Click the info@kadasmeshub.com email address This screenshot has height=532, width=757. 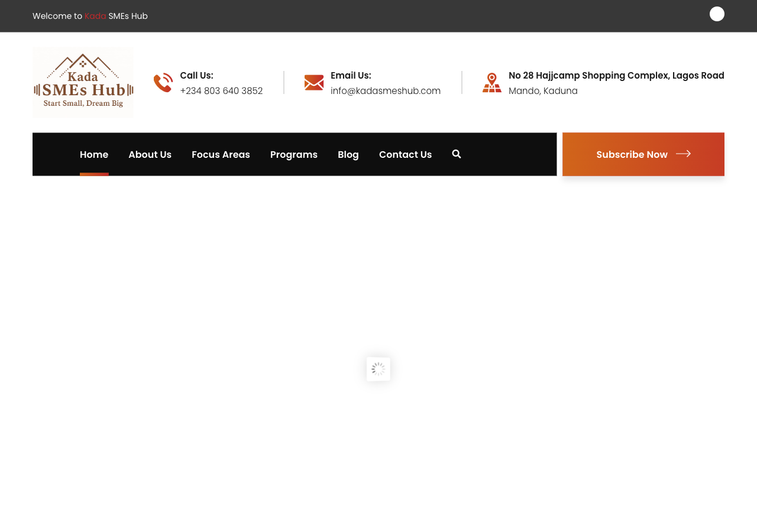[x=386, y=91]
